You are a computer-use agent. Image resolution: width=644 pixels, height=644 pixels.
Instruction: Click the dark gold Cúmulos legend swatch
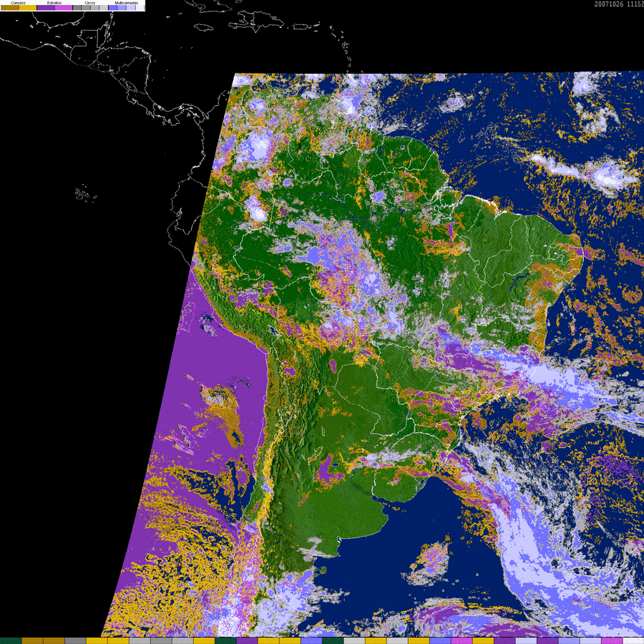click(10, 8)
